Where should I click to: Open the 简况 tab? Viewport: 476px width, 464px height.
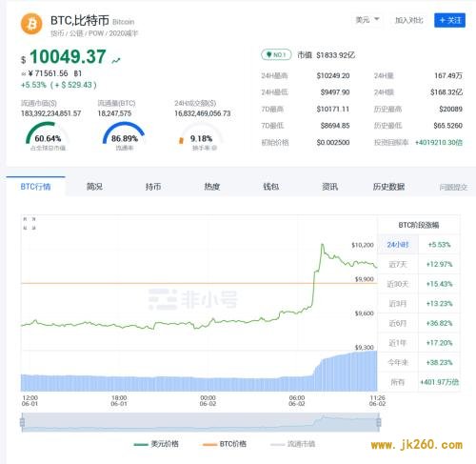coord(94,187)
